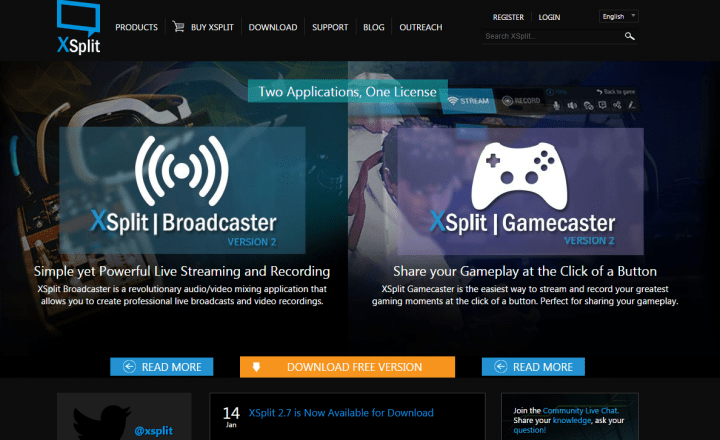The width and height of the screenshot is (720, 440).
Task: Open the Products menu
Action: click(x=136, y=27)
